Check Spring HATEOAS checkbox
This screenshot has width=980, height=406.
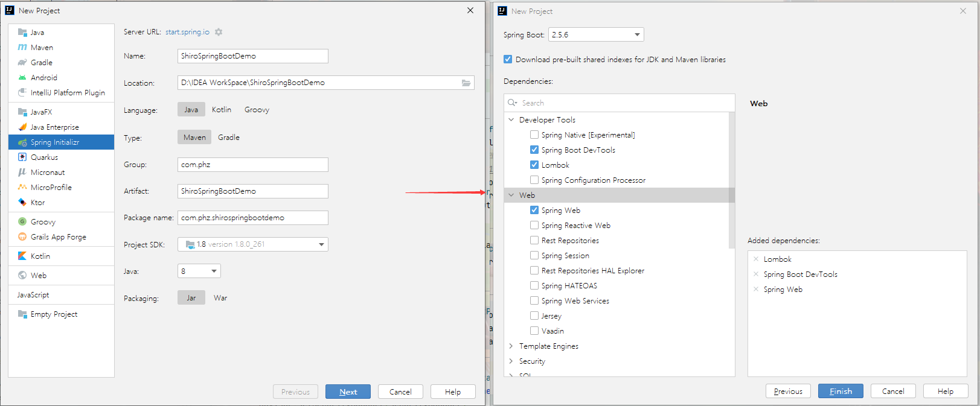(x=534, y=286)
